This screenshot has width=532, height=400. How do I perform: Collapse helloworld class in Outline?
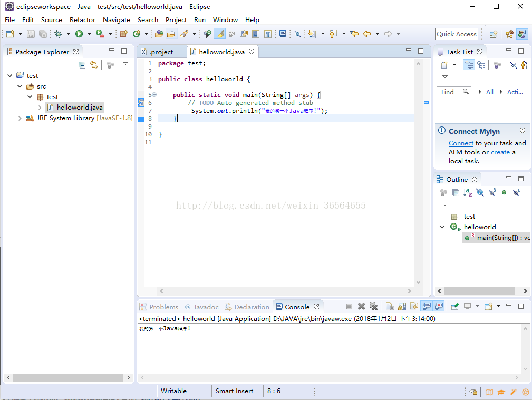442,227
